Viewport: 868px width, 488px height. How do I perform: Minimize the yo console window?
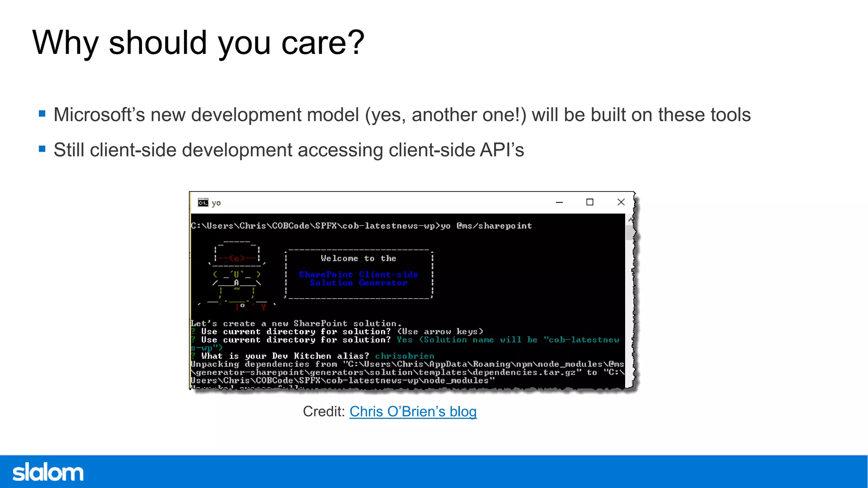(x=559, y=202)
